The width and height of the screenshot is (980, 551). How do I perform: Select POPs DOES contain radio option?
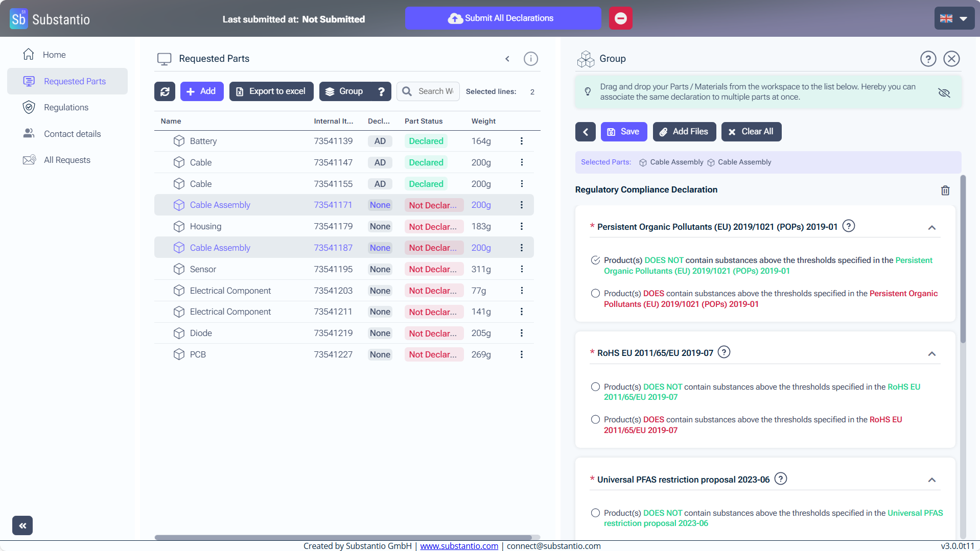pyautogui.click(x=595, y=294)
